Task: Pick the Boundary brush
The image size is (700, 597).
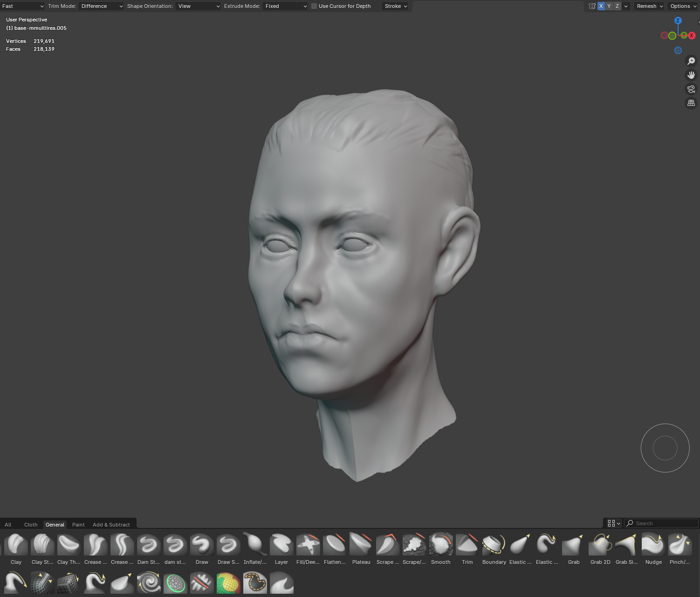Action: pyautogui.click(x=494, y=549)
